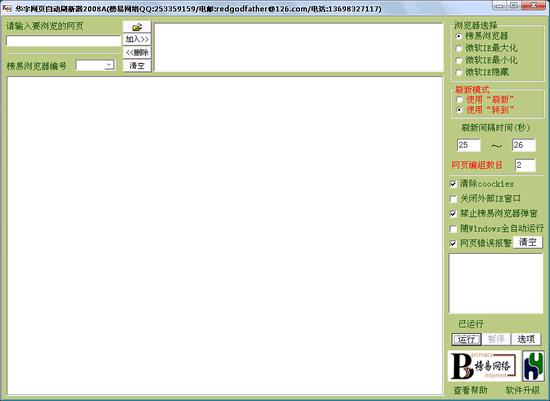The height and width of the screenshot is (401, 550).
Task: Click the 网页编组数目 value field
Action: 525,165
